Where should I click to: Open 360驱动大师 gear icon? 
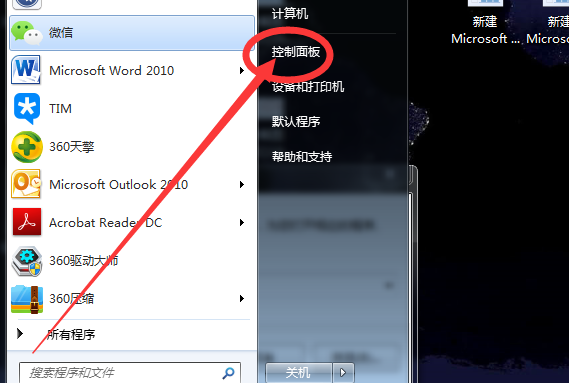26,261
